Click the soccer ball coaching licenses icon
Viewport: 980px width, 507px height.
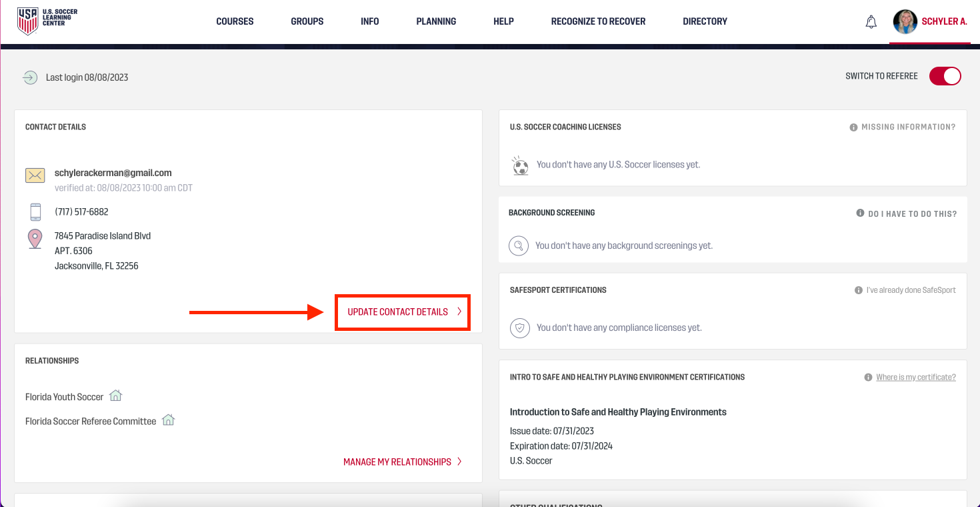(520, 165)
